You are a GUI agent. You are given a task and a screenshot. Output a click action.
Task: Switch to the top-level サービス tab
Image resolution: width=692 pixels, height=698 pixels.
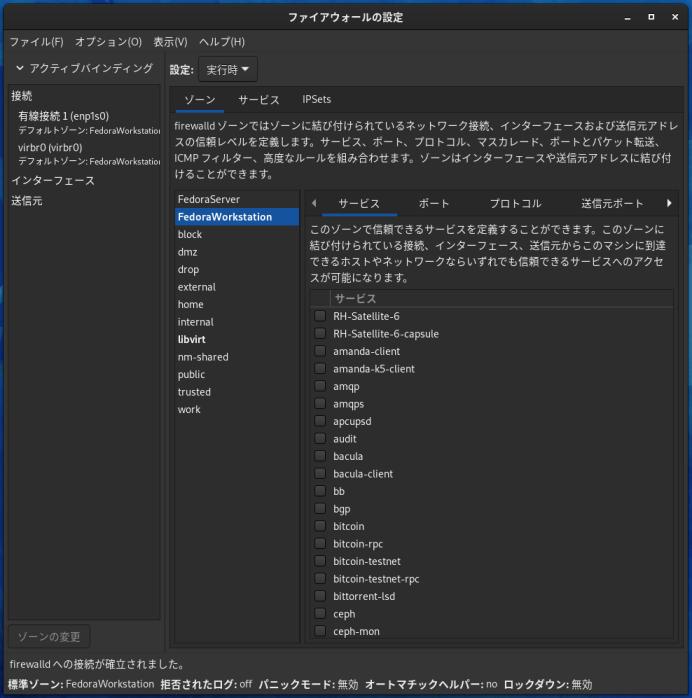coord(259,100)
